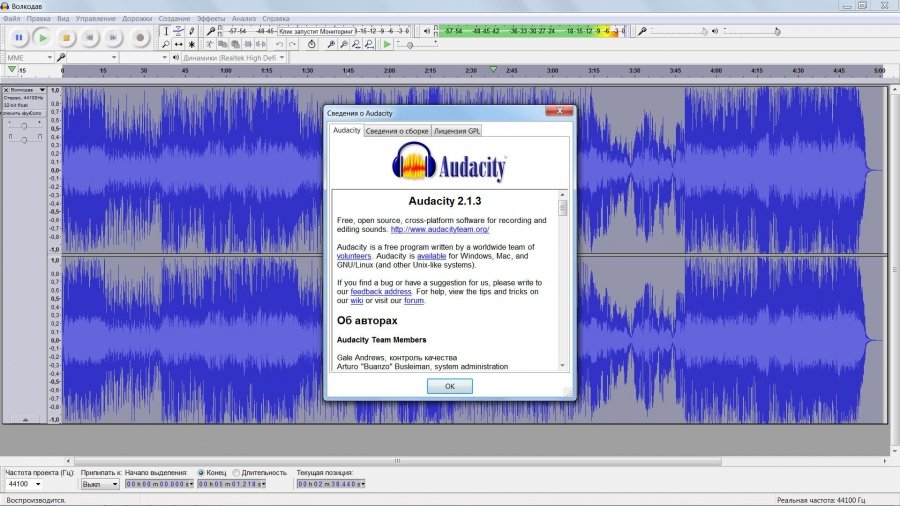
Task: Open the audacityteam.org link
Action: 440,229
